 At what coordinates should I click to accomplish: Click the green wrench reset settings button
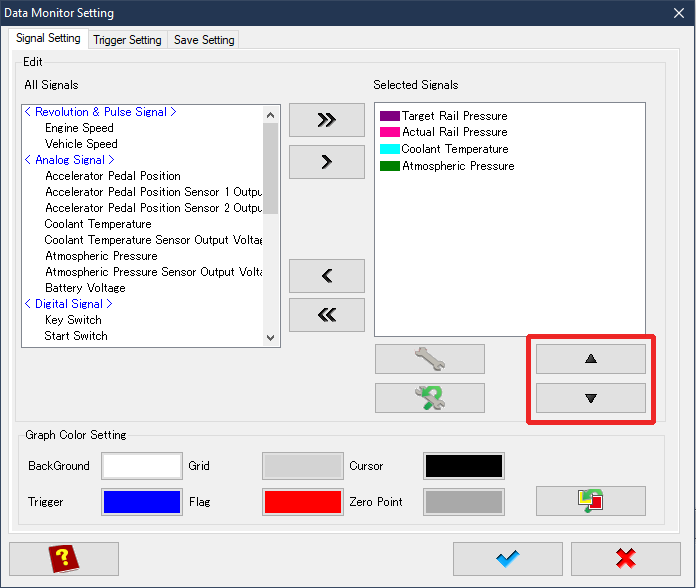pyautogui.click(x=430, y=398)
